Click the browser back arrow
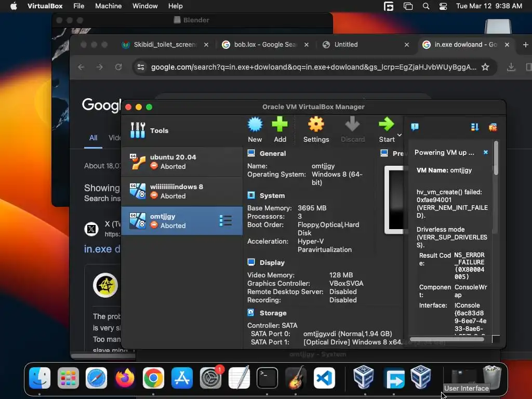 coord(81,67)
